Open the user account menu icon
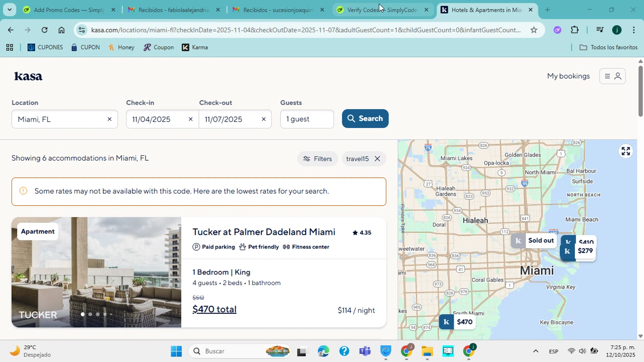 (613, 76)
